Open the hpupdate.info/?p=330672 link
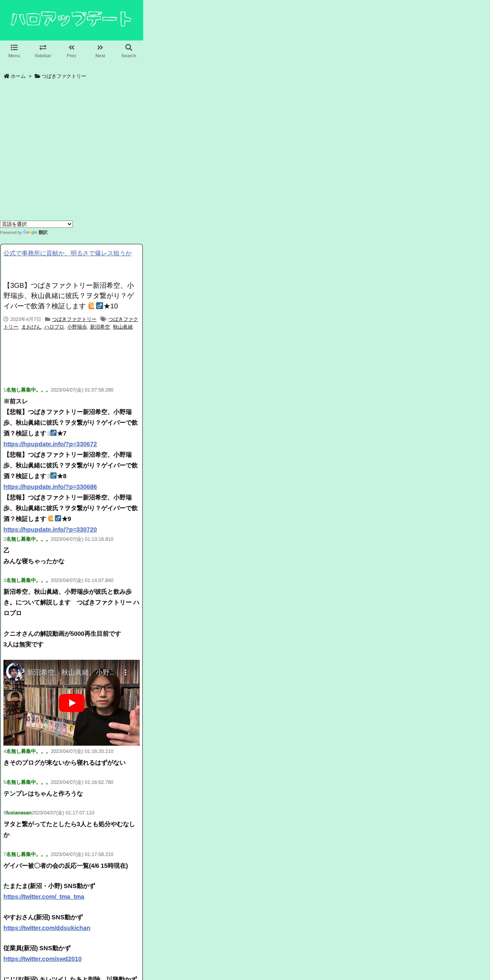Viewport: 490px width, 980px height. pos(50,444)
